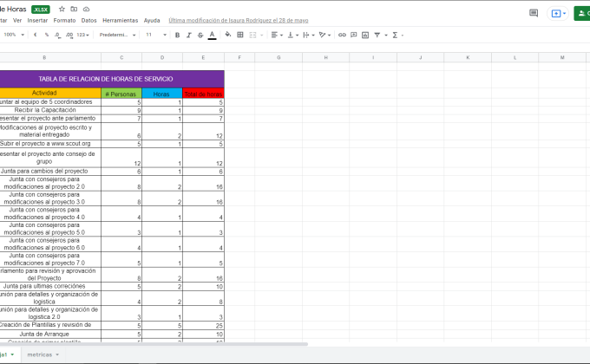Select column C header
590x364 pixels.
121,57
